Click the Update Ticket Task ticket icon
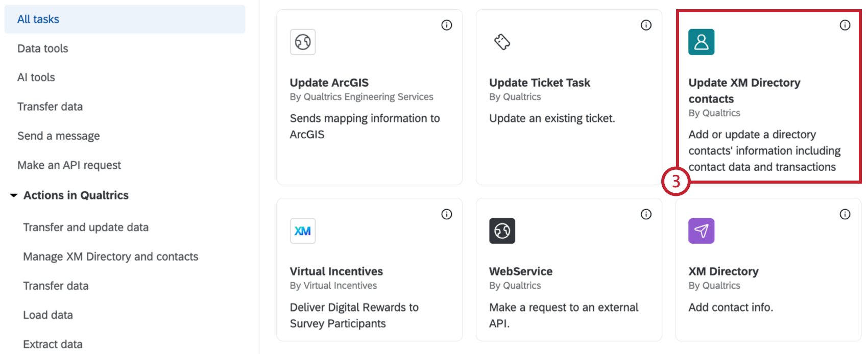The height and width of the screenshot is (354, 868). point(502,42)
